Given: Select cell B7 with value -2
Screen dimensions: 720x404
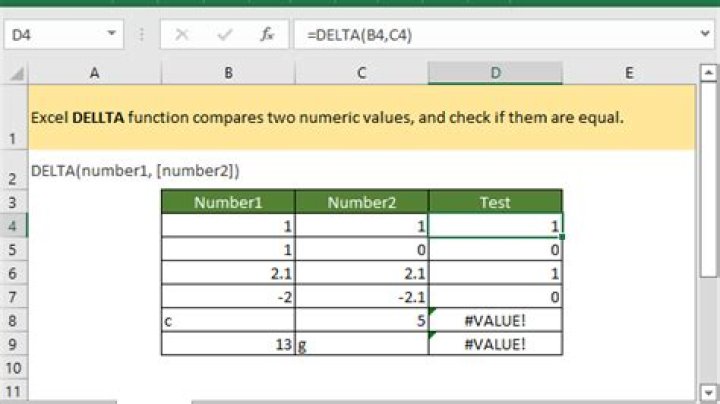Looking at the screenshot, I should pos(228,297).
